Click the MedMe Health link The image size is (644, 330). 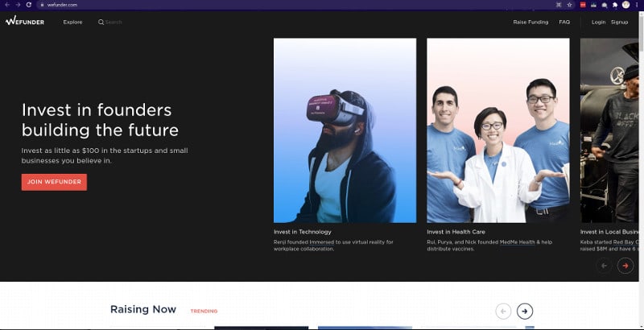tap(517, 242)
